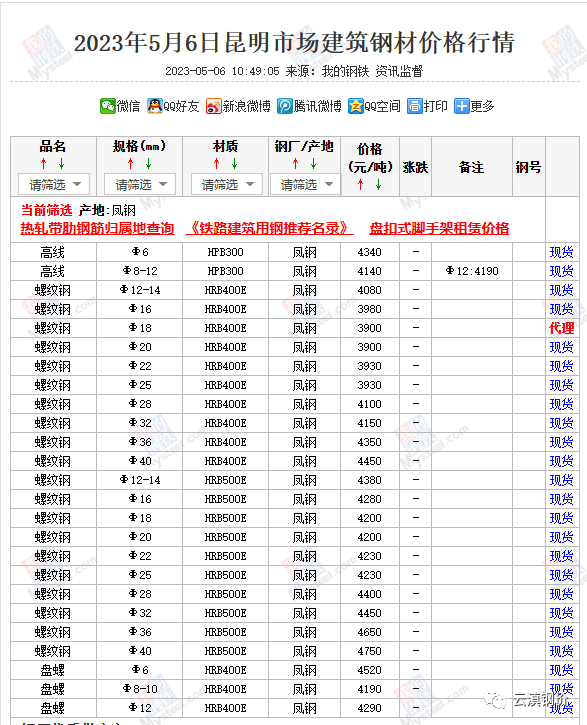This screenshot has width=587, height=725.
Task: Click red 代理 link for Φ18 HRB400E
Action: 561,328
